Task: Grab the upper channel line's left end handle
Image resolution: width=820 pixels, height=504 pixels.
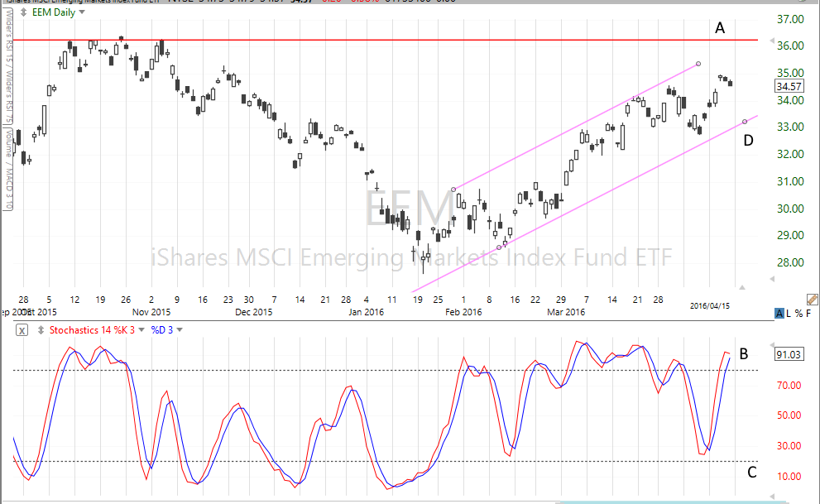Action: (453, 190)
